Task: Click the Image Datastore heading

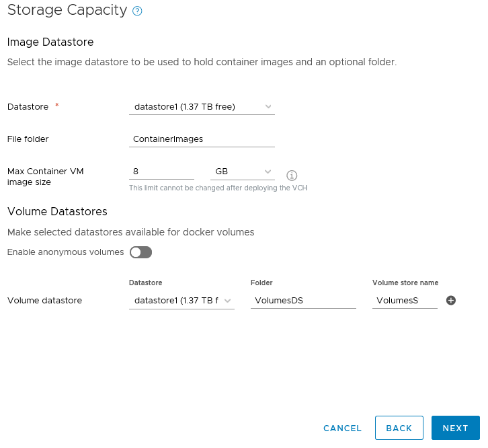Action: (x=50, y=42)
